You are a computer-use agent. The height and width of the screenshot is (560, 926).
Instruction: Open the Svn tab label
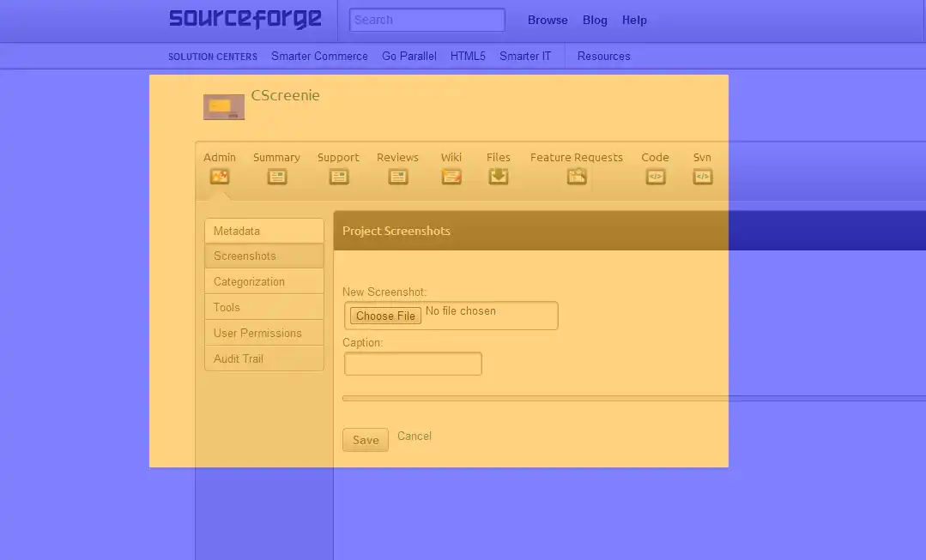(702, 158)
